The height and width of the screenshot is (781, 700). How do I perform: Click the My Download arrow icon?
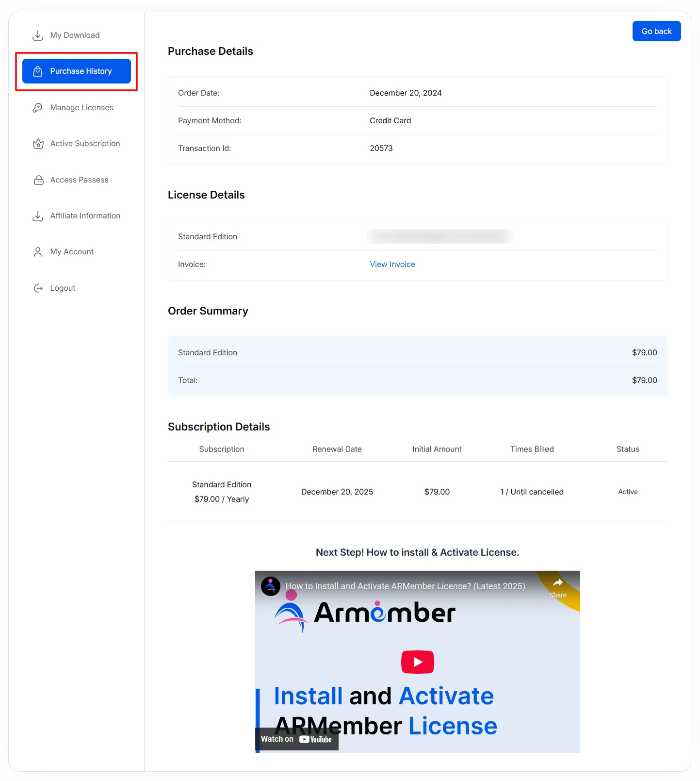pyautogui.click(x=38, y=35)
